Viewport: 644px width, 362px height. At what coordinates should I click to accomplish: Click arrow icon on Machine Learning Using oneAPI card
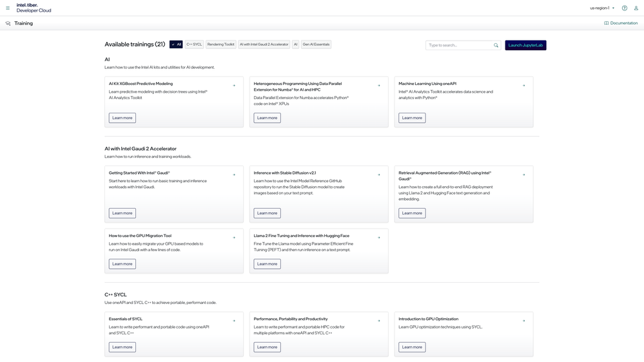523,85
